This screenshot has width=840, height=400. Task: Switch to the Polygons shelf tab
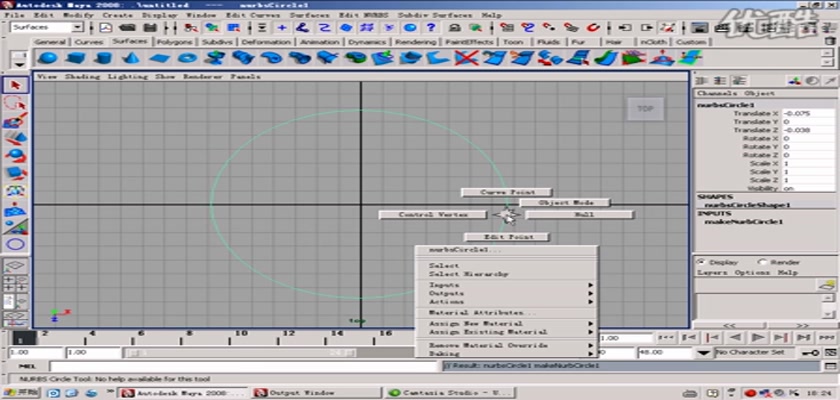coord(175,42)
